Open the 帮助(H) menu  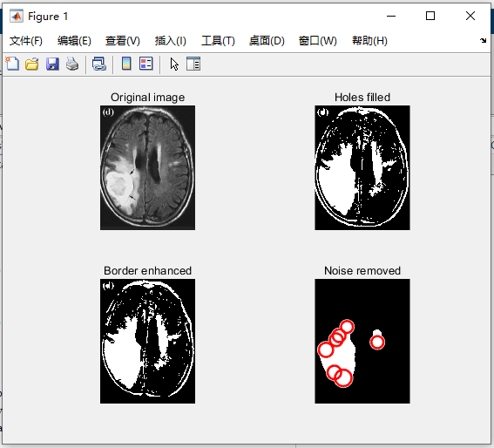[369, 41]
